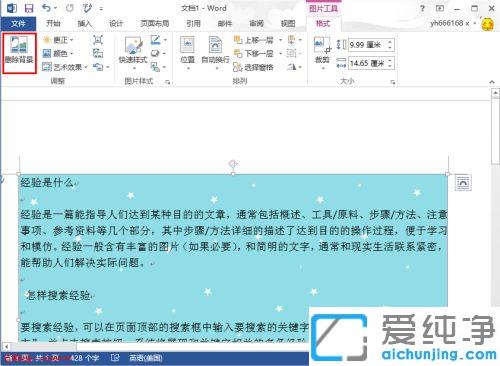Click the heading text 经验是什么
The width and height of the screenshot is (500, 366).
[x=47, y=183]
